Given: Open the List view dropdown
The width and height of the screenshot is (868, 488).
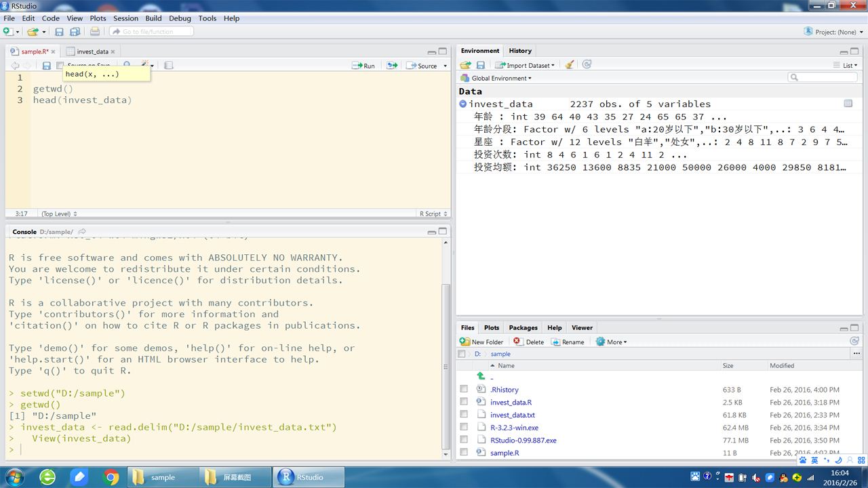Looking at the screenshot, I should pyautogui.click(x=846, y=65).
